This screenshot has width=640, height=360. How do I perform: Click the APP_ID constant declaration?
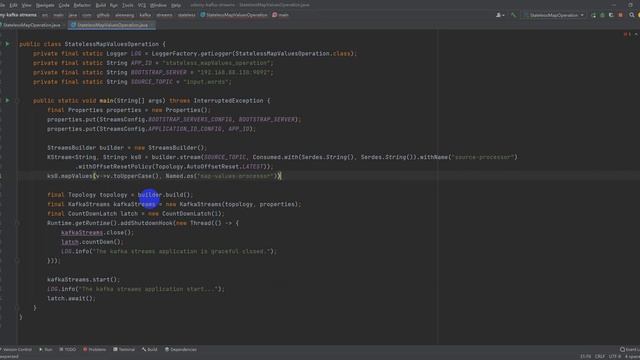click(x=141, y=63)
